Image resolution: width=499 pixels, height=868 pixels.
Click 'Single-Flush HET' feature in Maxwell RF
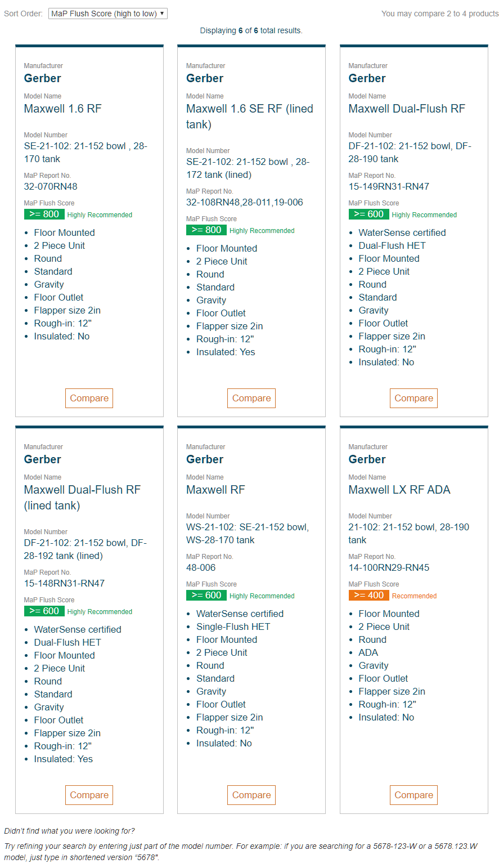click(233, 627)
